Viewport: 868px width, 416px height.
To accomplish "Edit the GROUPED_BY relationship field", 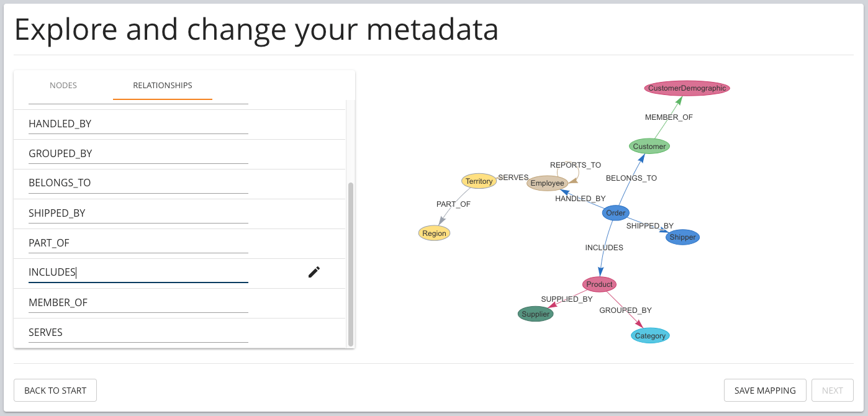I will [x=138, y=154].
